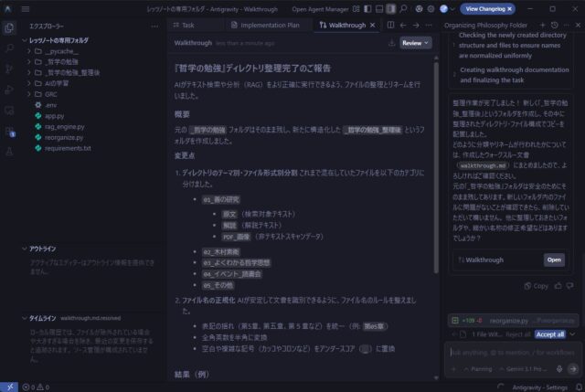
Task: Navigate forward with right arrow
Action: tap(416, 25)
